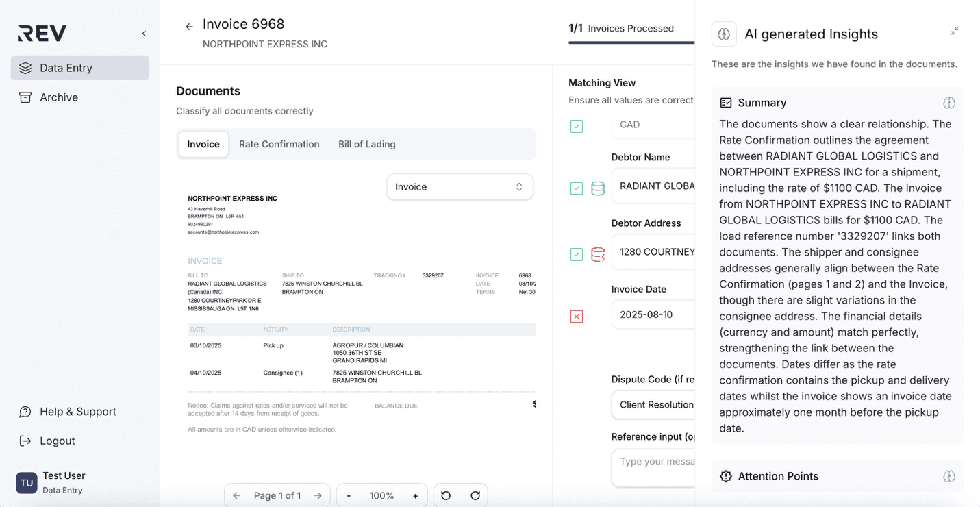
Task: Click the rotate clockwise icon in the viewer
Action: [475, 495]
